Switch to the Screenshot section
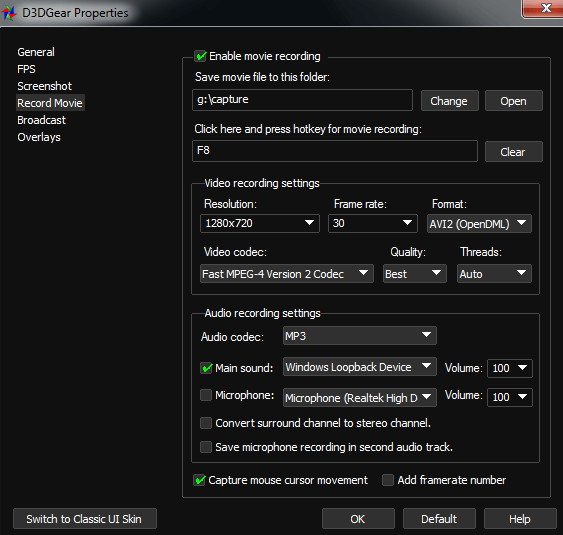Image resolution: width=563 pixels, height=535 pixels. coord(45,86)
